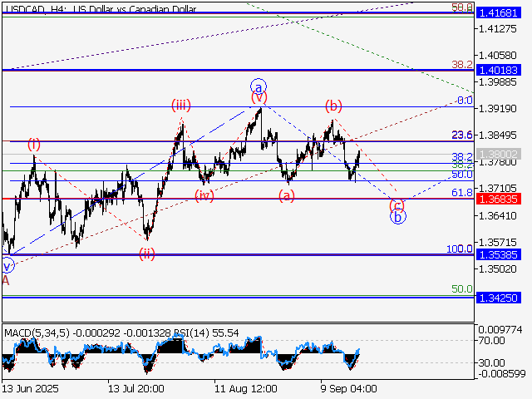This screenshot has width=532, height=399.
Task: Click the current price 1.38002 tag
Action: tap(500, 155)
